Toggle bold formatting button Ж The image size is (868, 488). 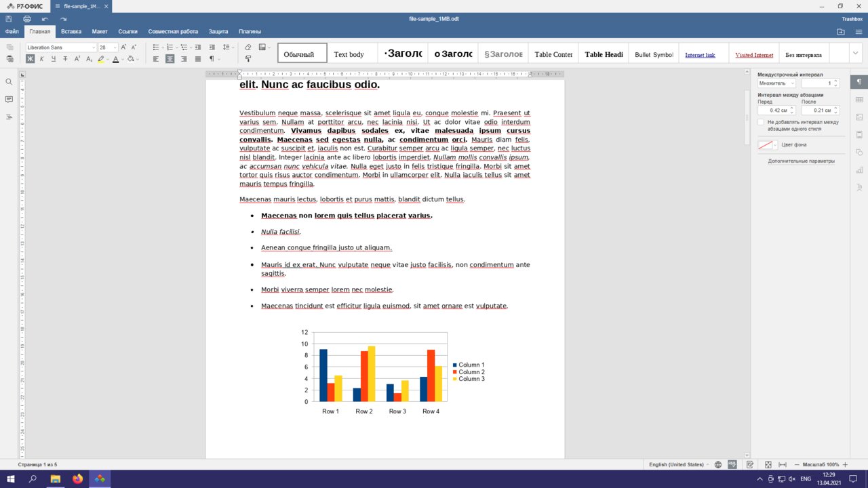point(30,59)
